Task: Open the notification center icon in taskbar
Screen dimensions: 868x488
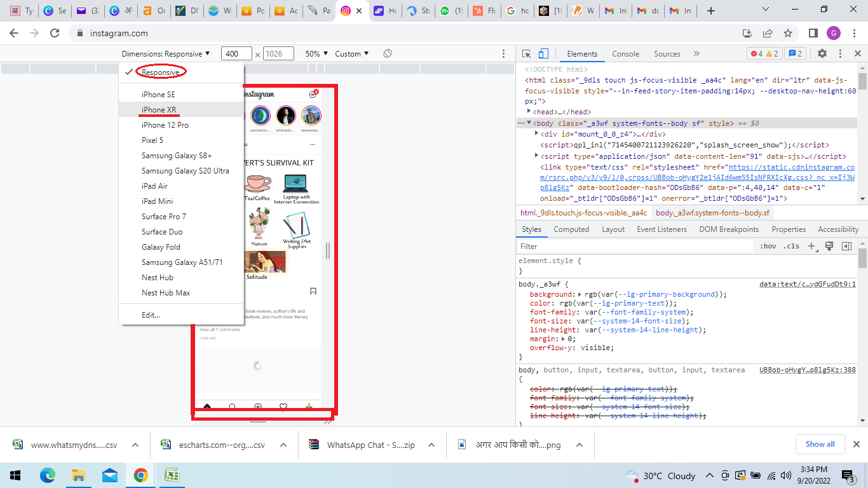Action: click(x=848, y=475)
